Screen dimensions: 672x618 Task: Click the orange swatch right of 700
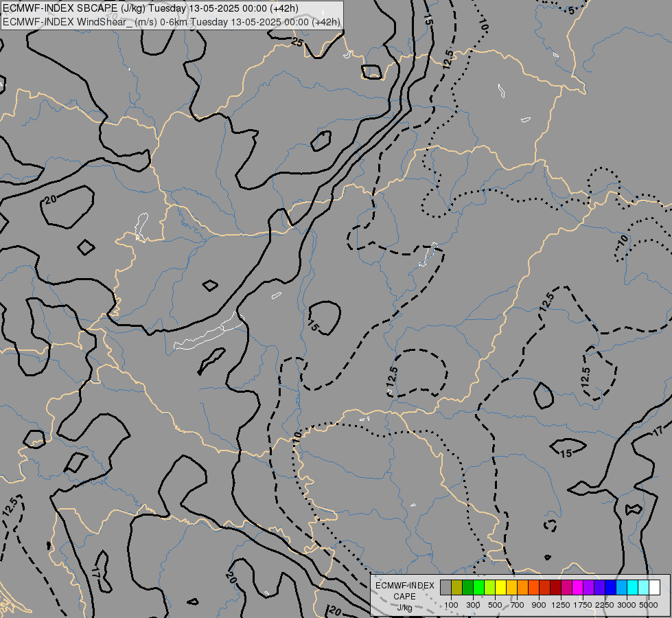coord(522,588)
